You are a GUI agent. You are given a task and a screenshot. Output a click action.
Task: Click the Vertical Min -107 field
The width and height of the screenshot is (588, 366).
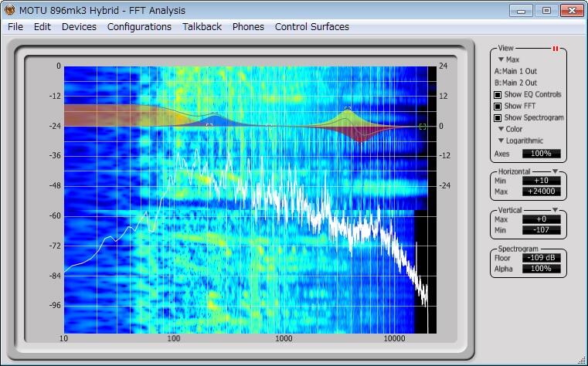coord(542,230)
